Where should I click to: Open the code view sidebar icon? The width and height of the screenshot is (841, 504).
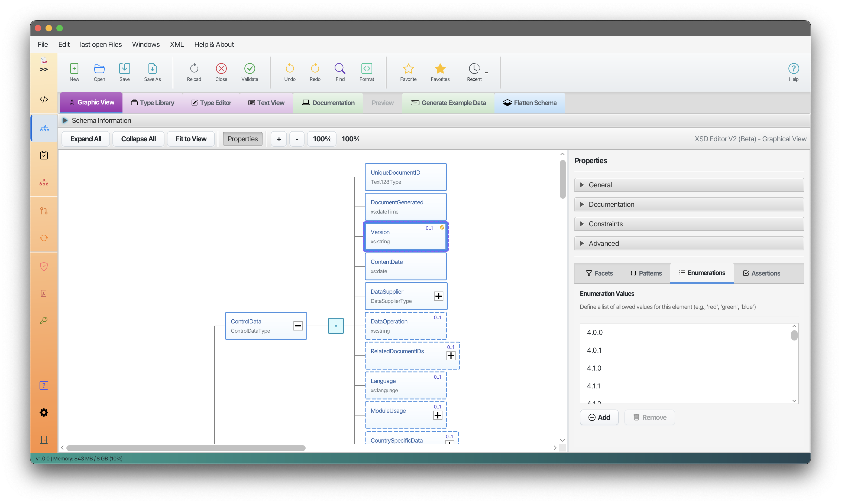tap(44, 100)
